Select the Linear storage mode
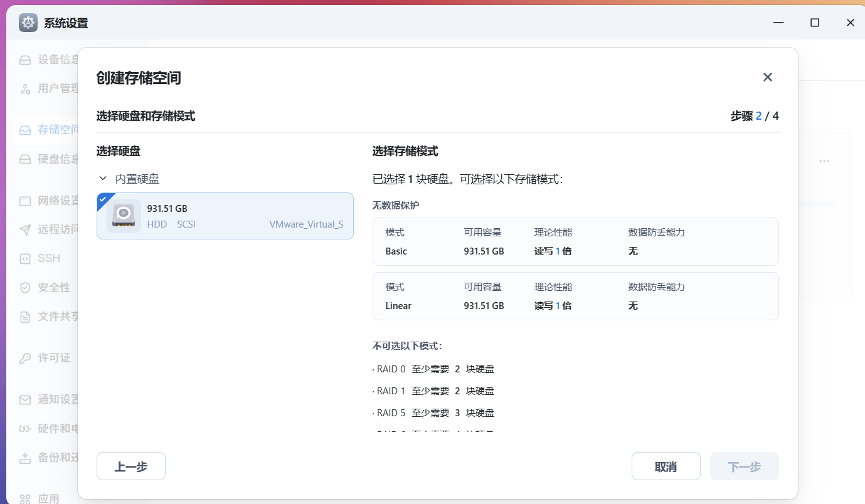This screenshot has height=504, width=865. click(575, 297)
